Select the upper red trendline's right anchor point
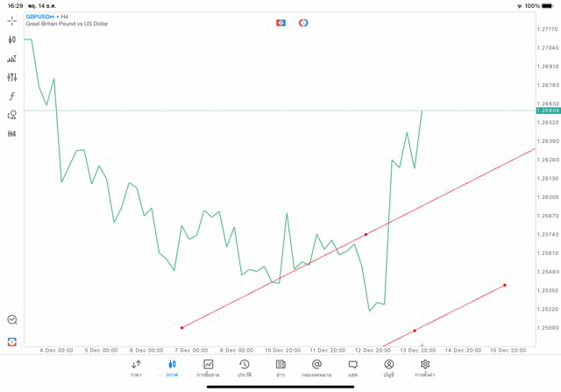561x392 pixels. coord(366,234)
